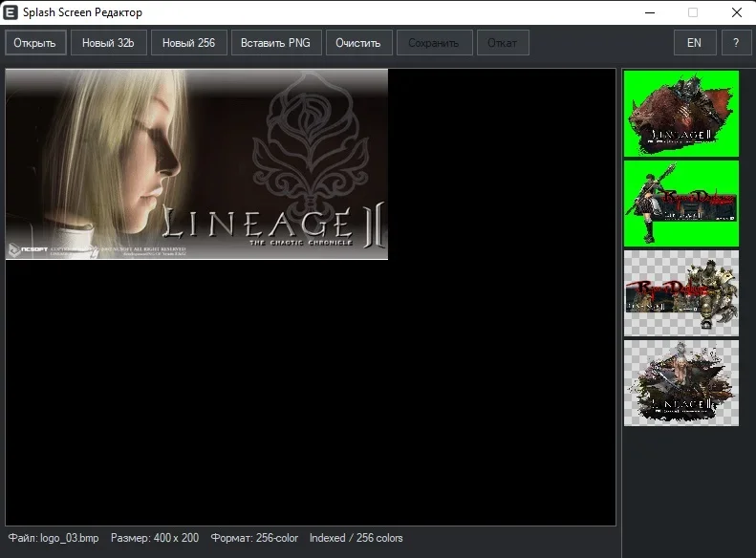Switch language with the EN button
The image size is (756, 558).
pyautogui.click(x=694, y=43)
